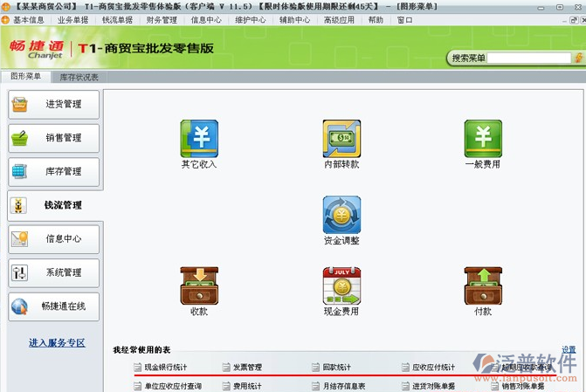Open the 信息中心 menu in the menu bar

[206, 20]
